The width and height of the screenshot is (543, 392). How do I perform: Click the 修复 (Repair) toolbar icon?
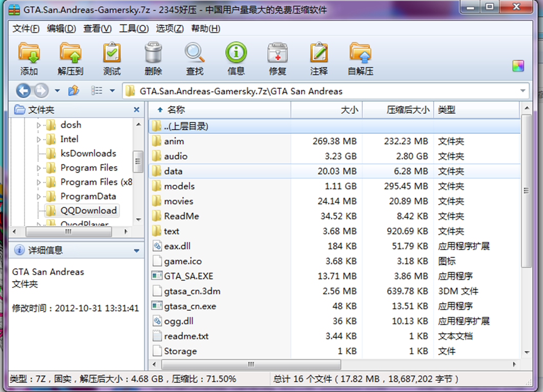tap(278, 58)
